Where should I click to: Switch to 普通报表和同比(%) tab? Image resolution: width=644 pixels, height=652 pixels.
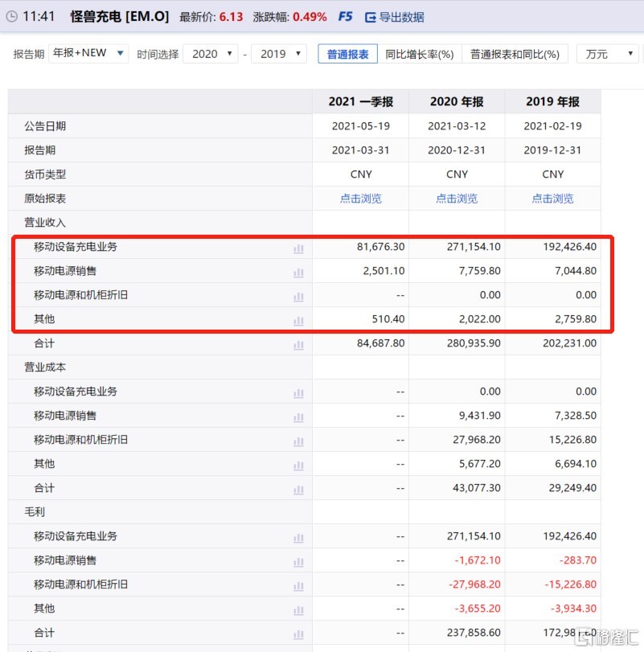pos(515,54)
